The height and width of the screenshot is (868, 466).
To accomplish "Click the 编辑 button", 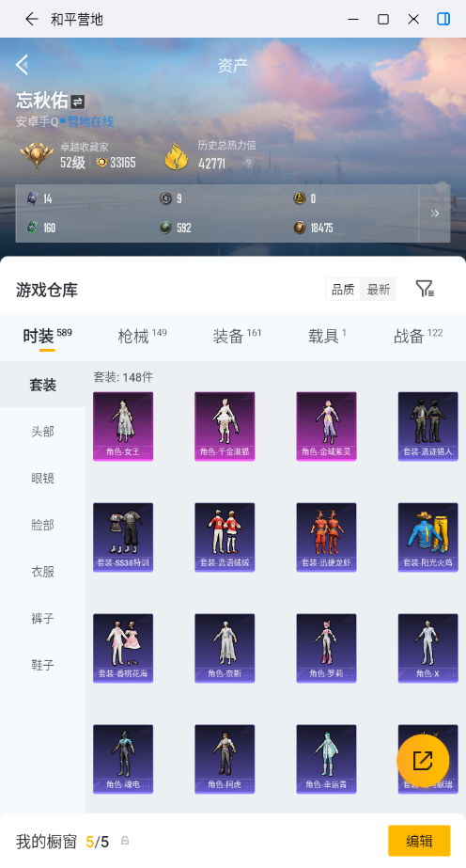I will tap(419, 841).
